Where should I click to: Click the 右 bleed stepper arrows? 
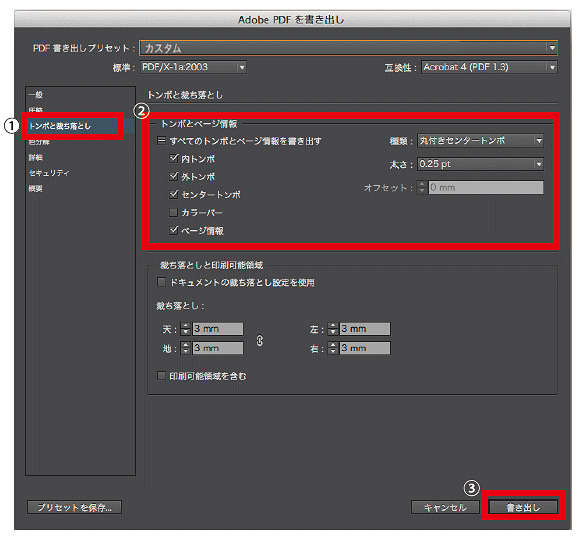[x=333, y=348]
